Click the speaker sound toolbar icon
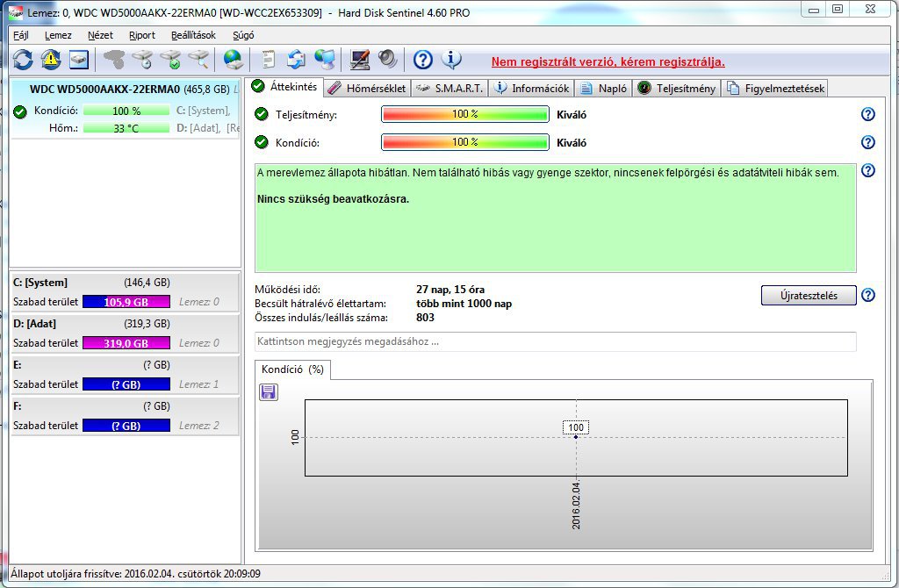This screenshot has width=899, height=588. click(x=387, y=60)
